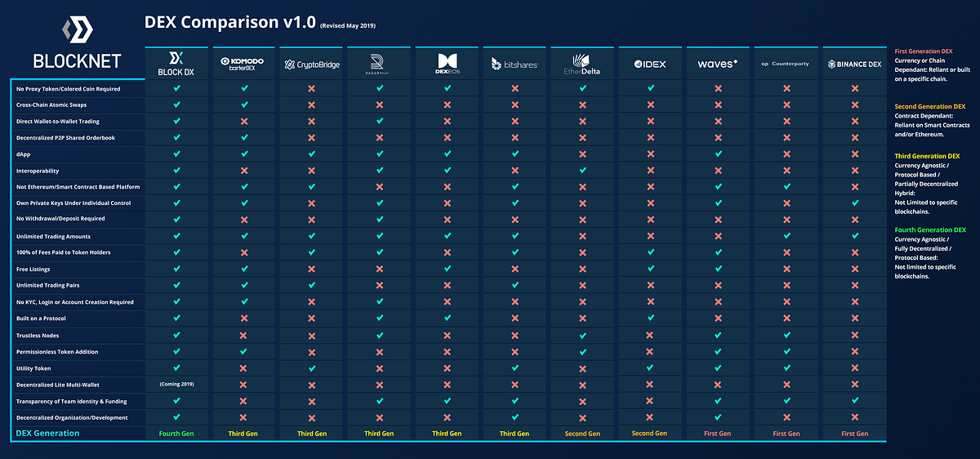Click DEXEOS mark in Interoperability row
Image resolution: width=980 pixels, height=459 pixels.
coord(447,171)
